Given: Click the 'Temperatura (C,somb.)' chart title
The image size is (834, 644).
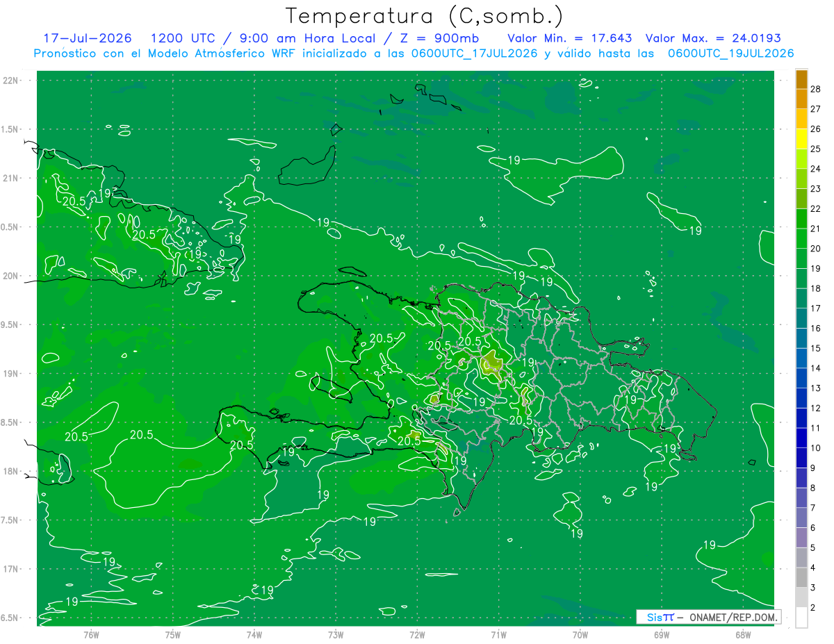Looking at the screenshot, I should pos(425,17).
